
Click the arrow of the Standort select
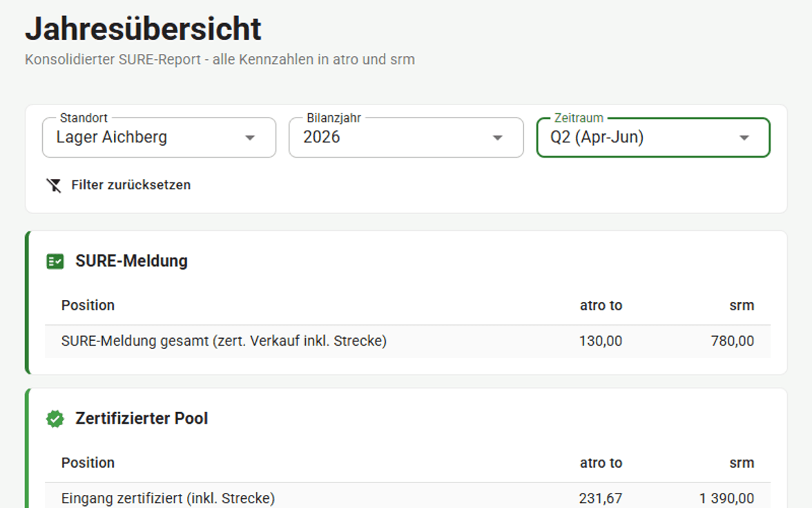(250, 138)
